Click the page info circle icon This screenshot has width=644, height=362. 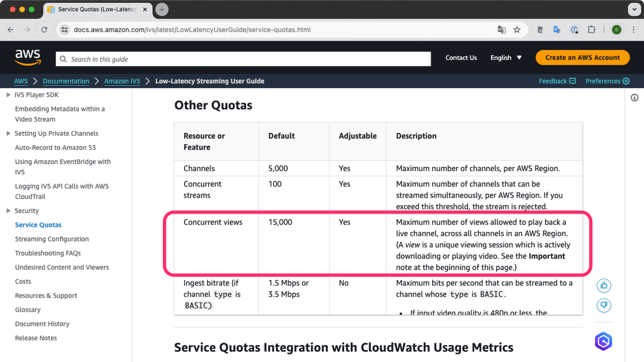point(634,98)
